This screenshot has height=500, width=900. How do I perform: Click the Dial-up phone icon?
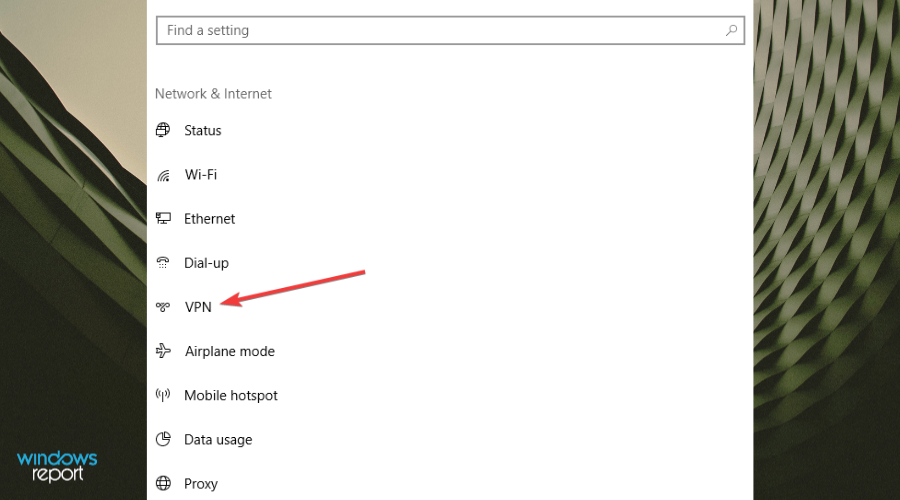(164, 263)
